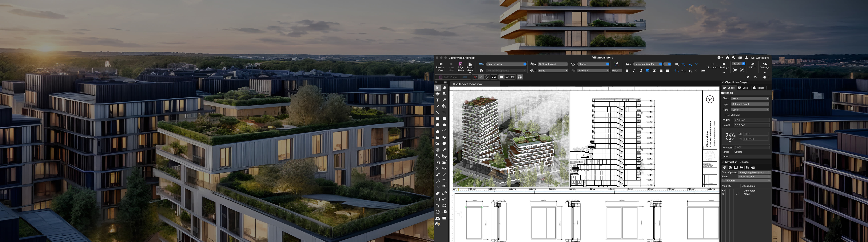Toggle bold text formatting

coord(627,71)
